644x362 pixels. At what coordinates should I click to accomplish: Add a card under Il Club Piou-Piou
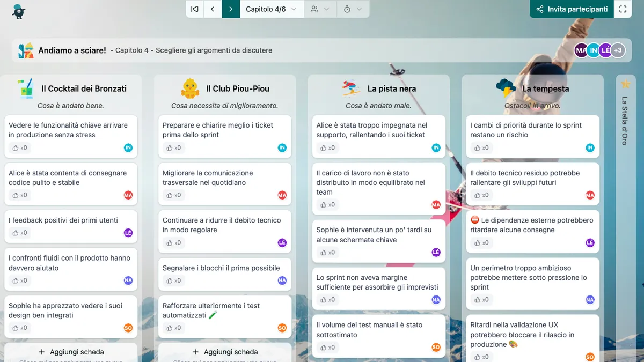(225, 352)
